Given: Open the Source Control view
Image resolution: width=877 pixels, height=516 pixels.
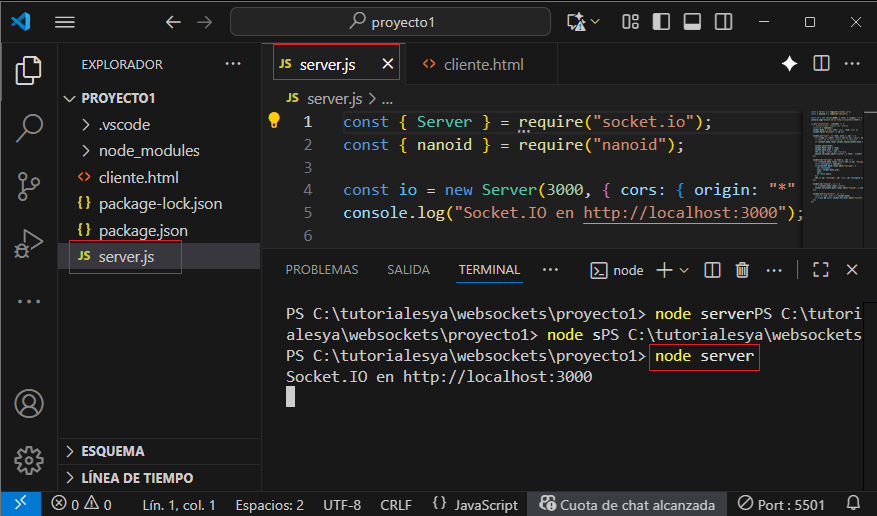Looking at the screenshot, I should coord(29,185).
